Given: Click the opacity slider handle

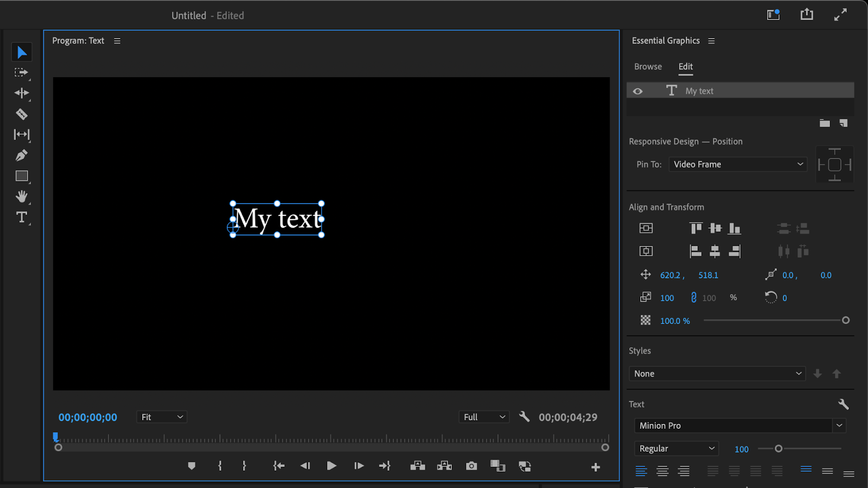Looking at the screenshot, I should 845,320.
